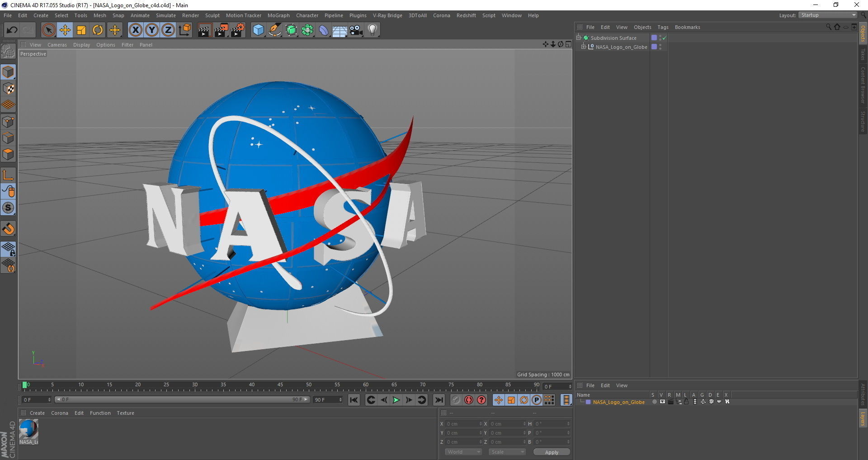868x460 pixels.
Task: Toggle Z-axis lock
Action: click(x=168, y=30)
